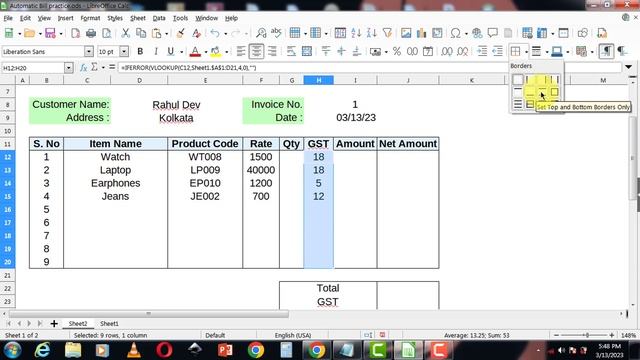
Task: Open the font color dropdown arrow
Action: tap(206, 52)
